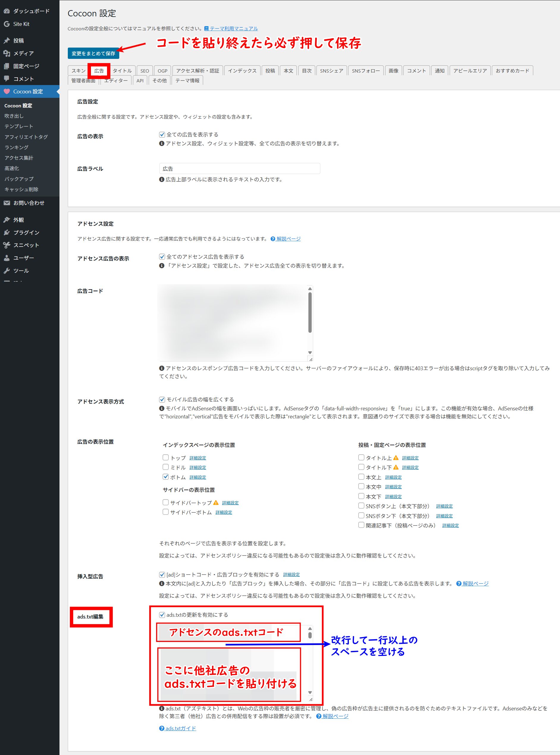The height and width of the screenshot is (755, 560).
Task: Click the 広告コード scrollbar thumb
Action: pos(310,313)
